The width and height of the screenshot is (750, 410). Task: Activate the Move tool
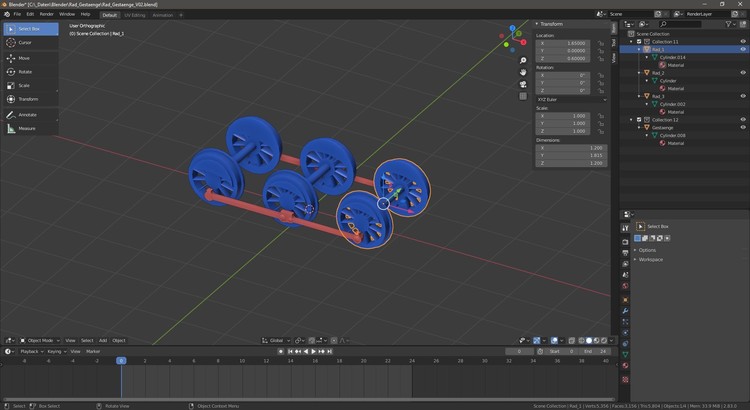tap(25, 58)
